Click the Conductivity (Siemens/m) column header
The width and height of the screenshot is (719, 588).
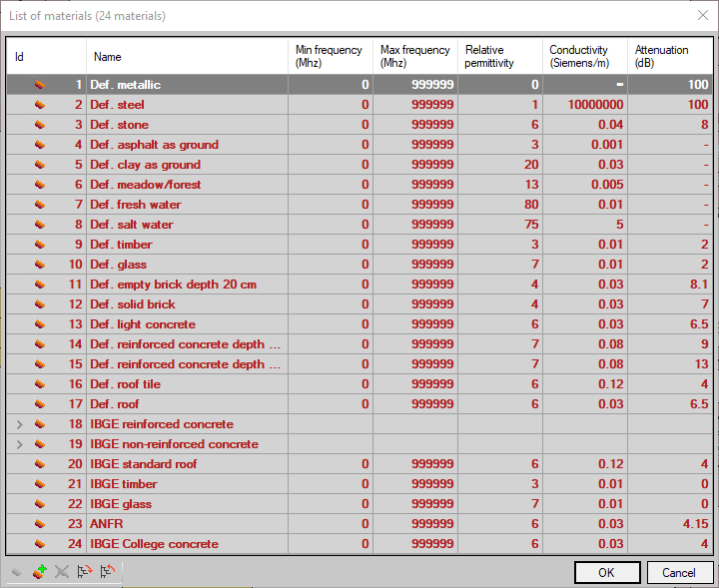coord(585,56)
